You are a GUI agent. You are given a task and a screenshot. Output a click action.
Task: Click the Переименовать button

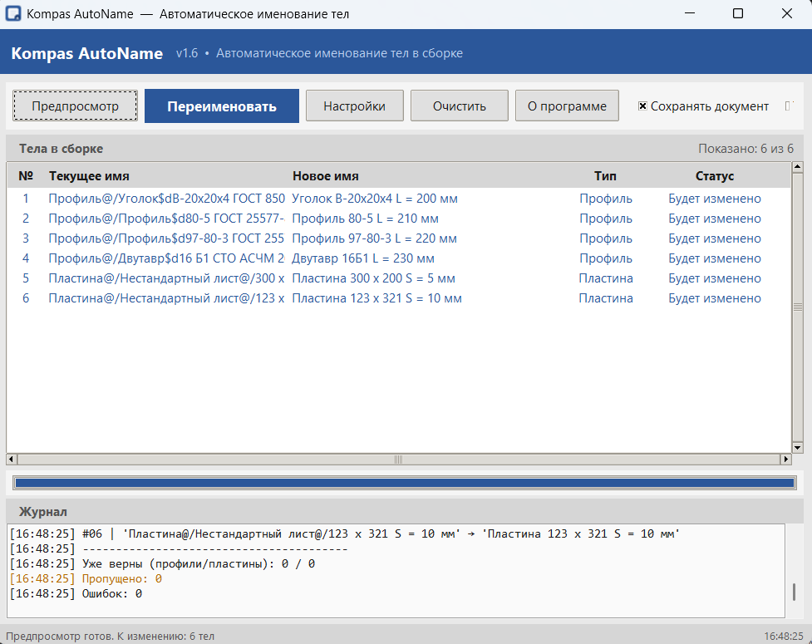coord(222,106)
